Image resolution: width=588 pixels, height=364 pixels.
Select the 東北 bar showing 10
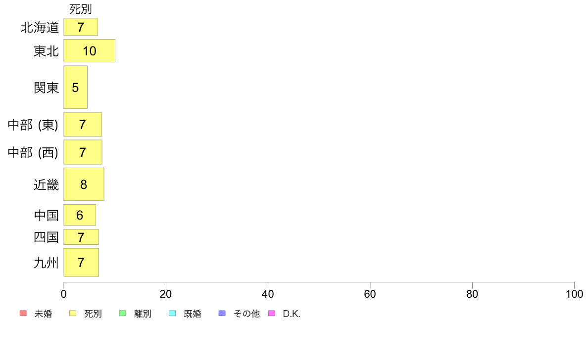pyautogui.click(x=89, y=50)
